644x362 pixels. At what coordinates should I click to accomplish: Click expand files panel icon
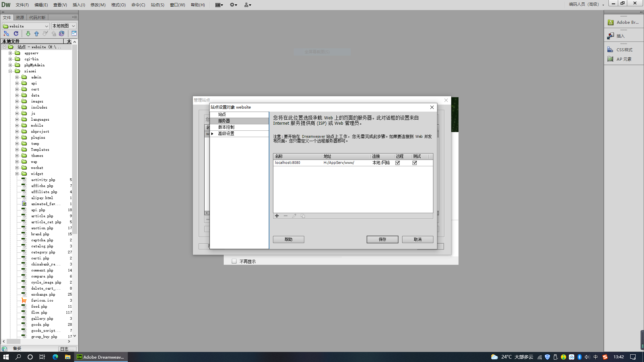point(74,34)
